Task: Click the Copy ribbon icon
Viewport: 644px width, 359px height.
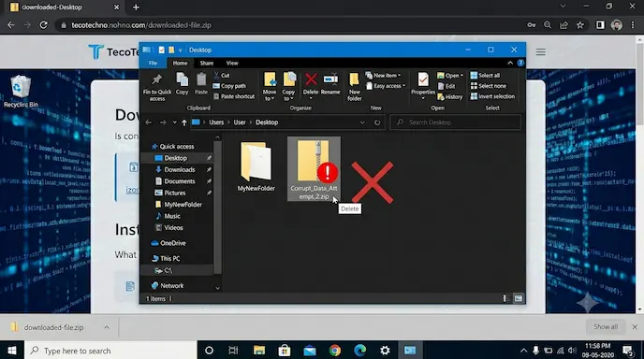Action: [182, 84]
